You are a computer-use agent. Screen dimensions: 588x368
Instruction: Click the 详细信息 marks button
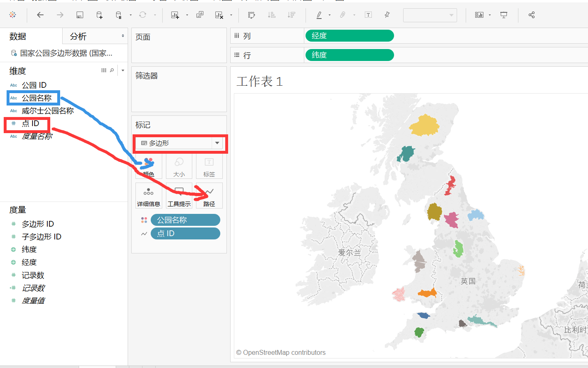pos(149,196)
